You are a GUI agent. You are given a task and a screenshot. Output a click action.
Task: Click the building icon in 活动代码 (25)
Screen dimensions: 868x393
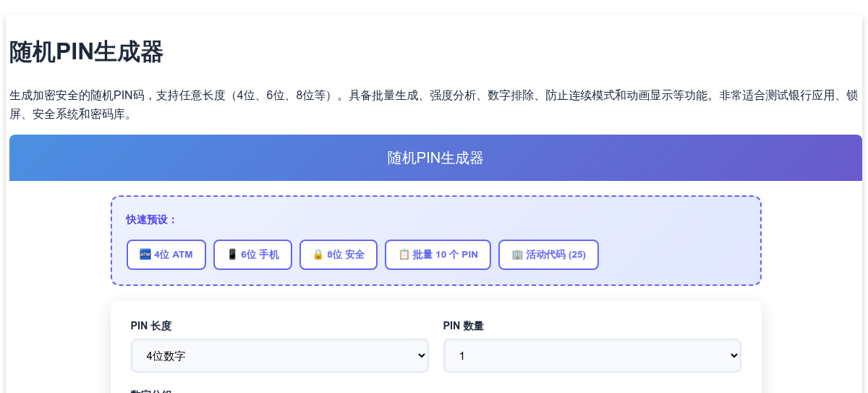[517, 255]
